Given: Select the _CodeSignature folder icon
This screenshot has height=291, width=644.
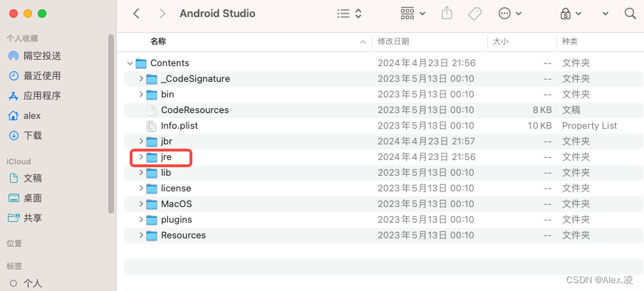Looking at the screenshot, I should [x=152, y=79].
